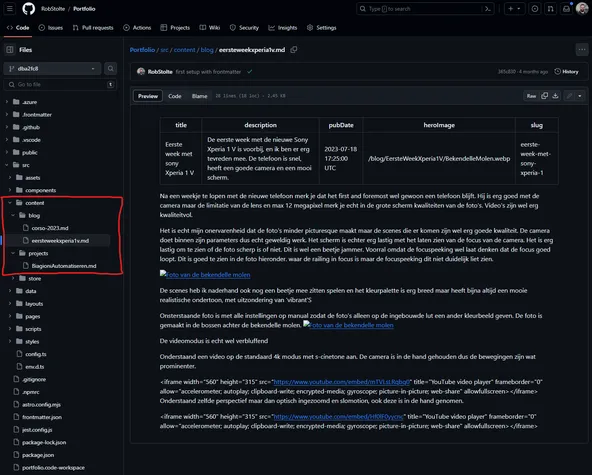View the commit check status mark
This screenshot has height=475, width=592.
pos(250,71)
